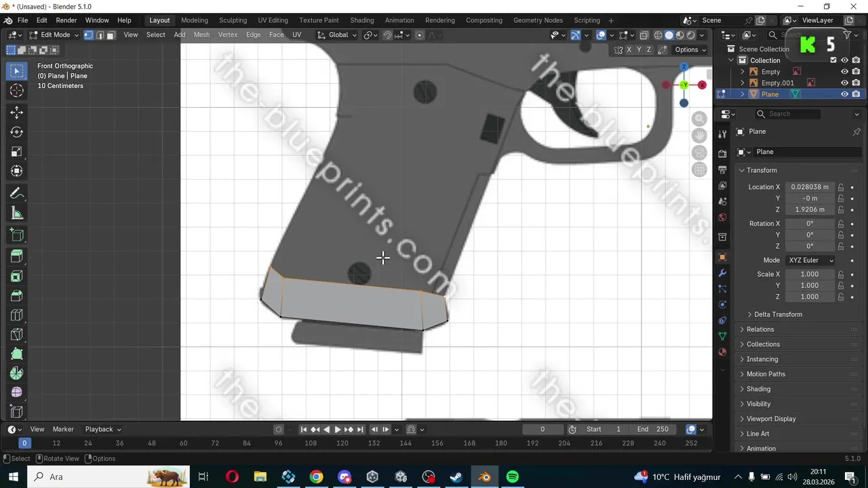
Task: Select the Poly Build tool
Action: point(17,354)
